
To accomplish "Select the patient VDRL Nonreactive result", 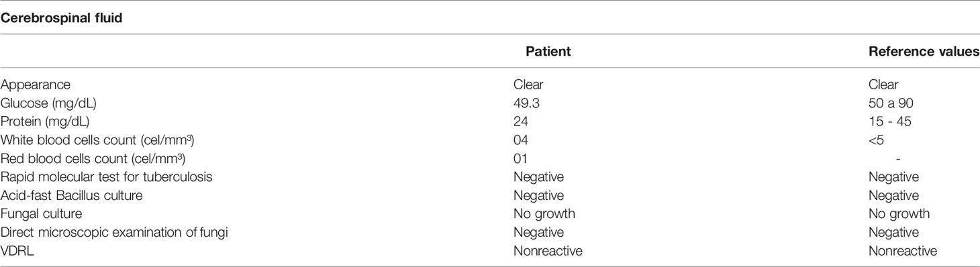I will (548, 250).
